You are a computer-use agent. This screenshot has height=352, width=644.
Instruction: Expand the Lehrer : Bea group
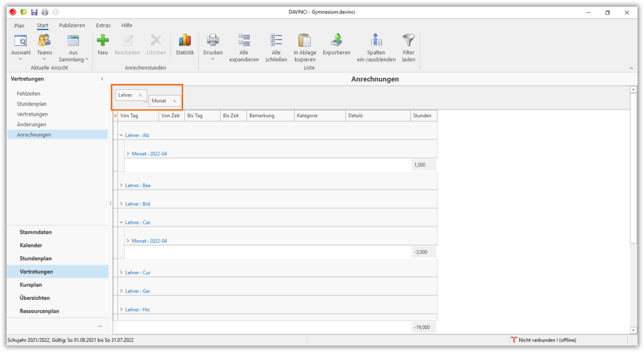tap(121, 186)
